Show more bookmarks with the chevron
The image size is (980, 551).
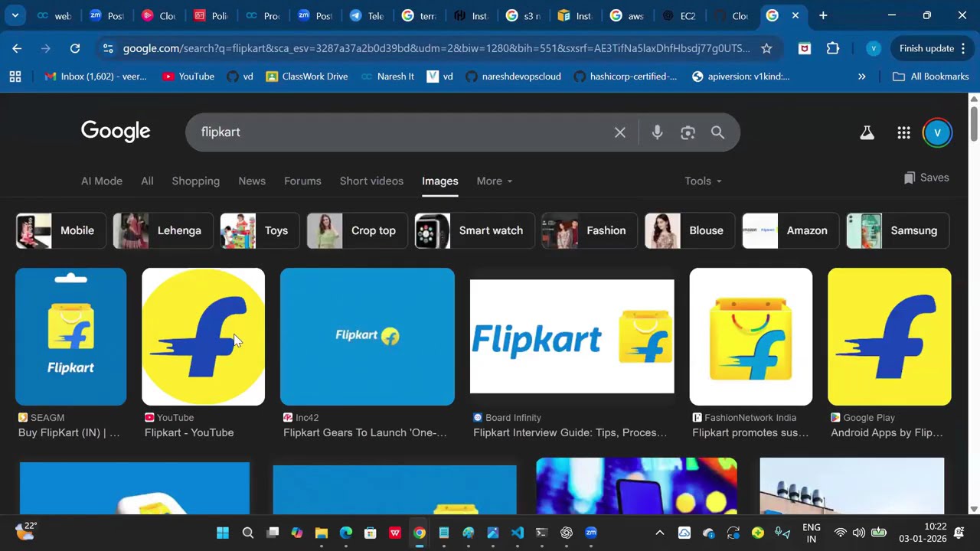[862, 77]
